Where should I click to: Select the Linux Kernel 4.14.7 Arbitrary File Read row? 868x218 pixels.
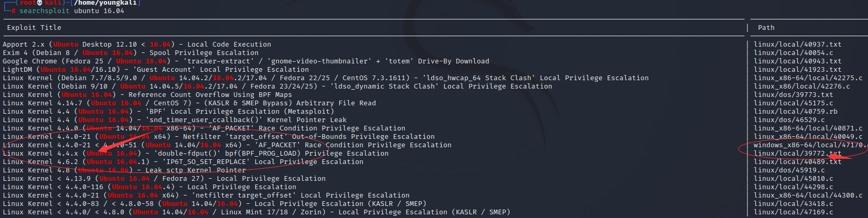pos(189,103)
